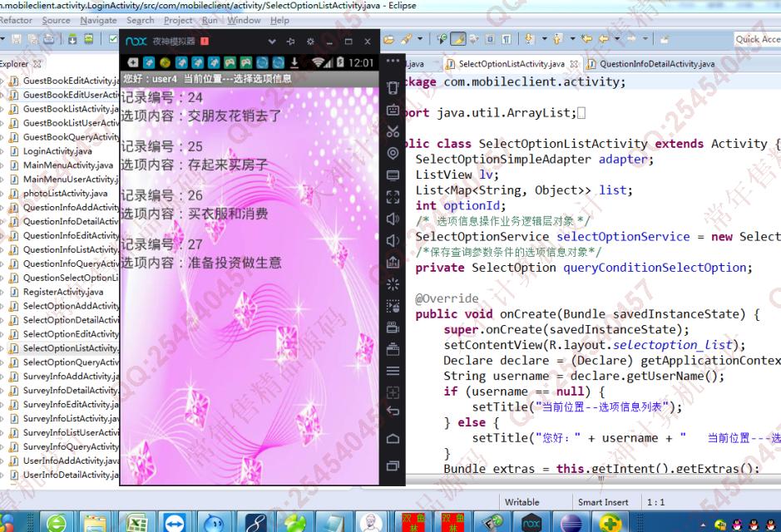
Task: Open dropdown next to Back navigation arrow
Action: point(618,39)
